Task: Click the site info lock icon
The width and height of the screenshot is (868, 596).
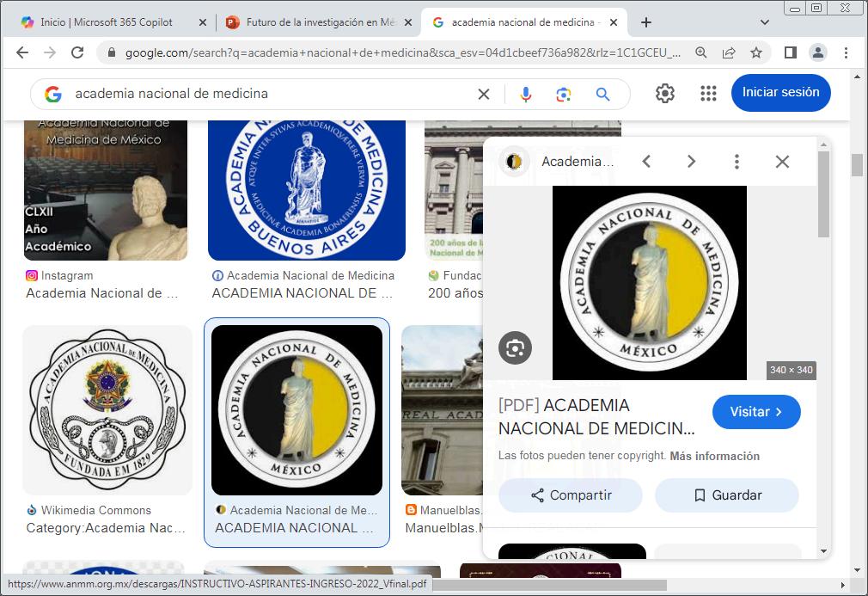Action: (x=111, y=52)
